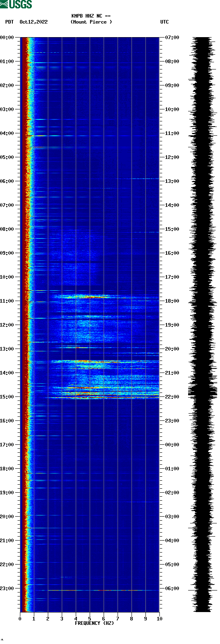Click frequency tick label 2
This screenshot has width=220, height=644.
(x=48, y=619)
